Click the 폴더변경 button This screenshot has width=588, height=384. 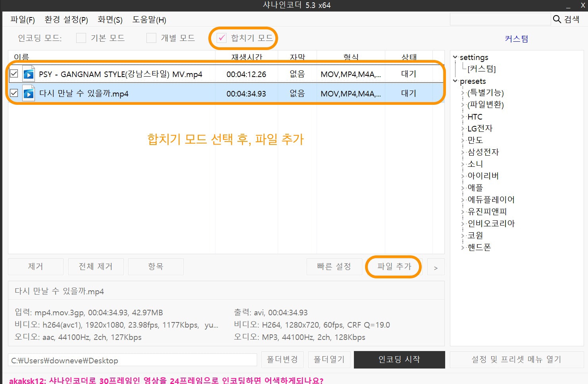(x=282, y=359)
